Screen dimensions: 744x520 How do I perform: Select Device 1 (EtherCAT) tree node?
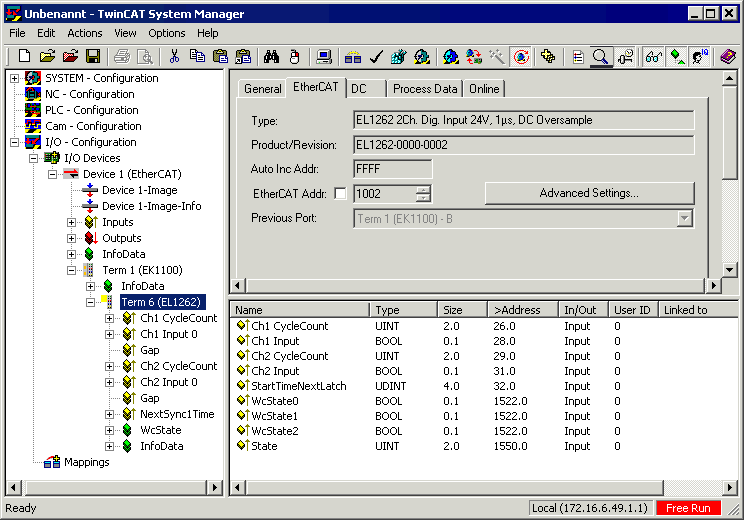click(132, 174)
